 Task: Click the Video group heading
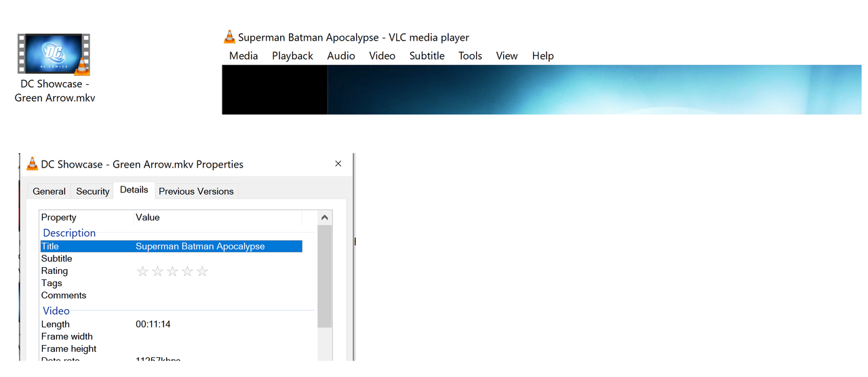coord(56,311)
